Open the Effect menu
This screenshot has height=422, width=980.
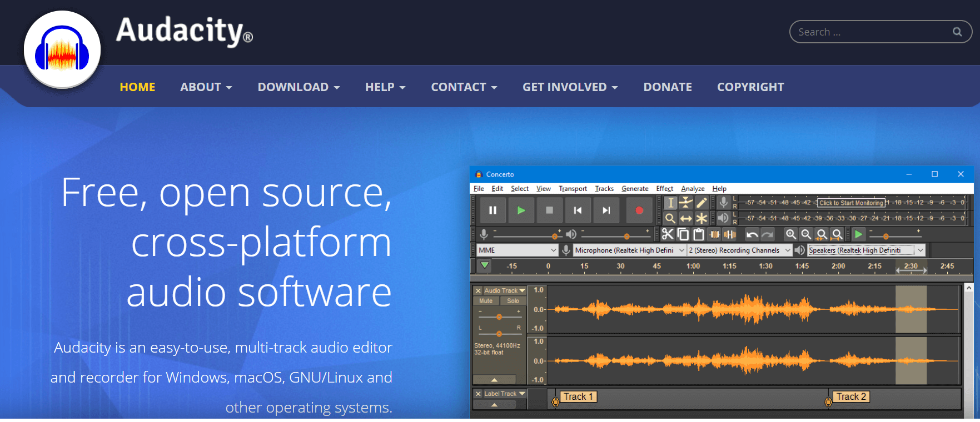click(x=665, y=189)
